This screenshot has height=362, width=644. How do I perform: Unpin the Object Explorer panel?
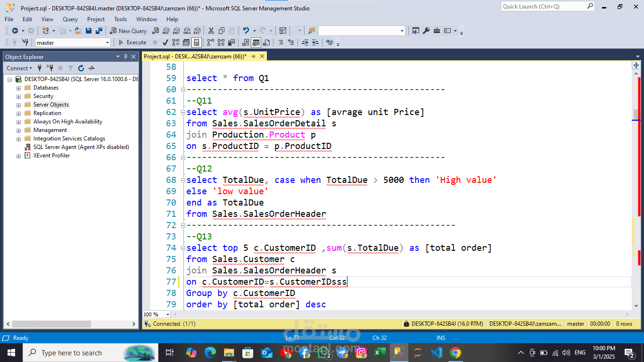click(x=126, y=56)
